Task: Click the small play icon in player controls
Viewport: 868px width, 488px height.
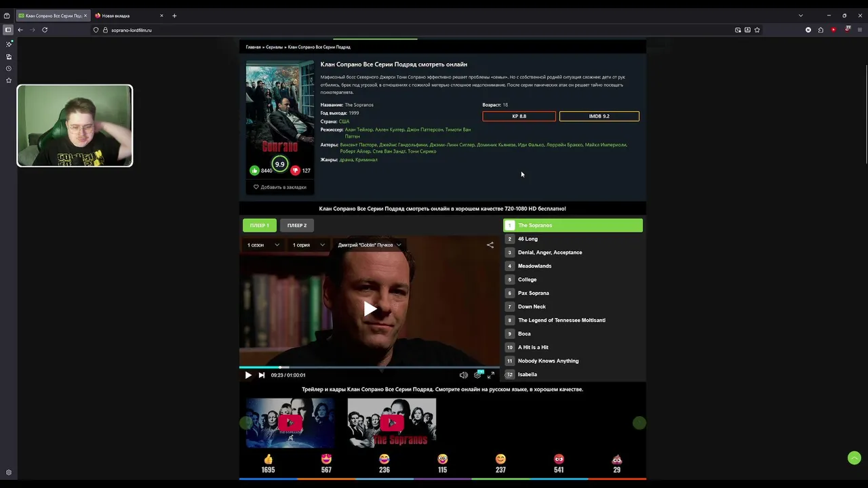Action: [x=248, y=375]
